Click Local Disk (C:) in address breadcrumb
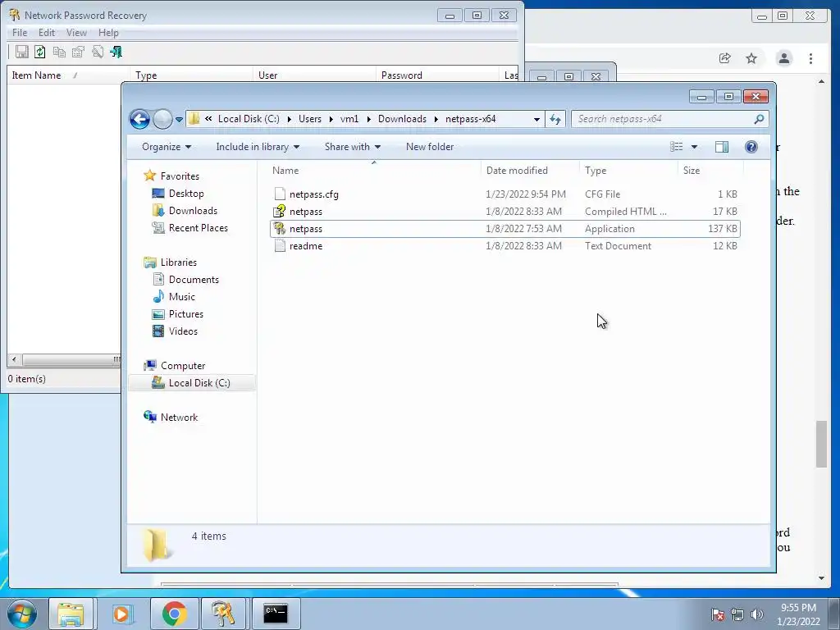Image resolution: width=840 pixels, height=630 pixels. coord(249,119)
